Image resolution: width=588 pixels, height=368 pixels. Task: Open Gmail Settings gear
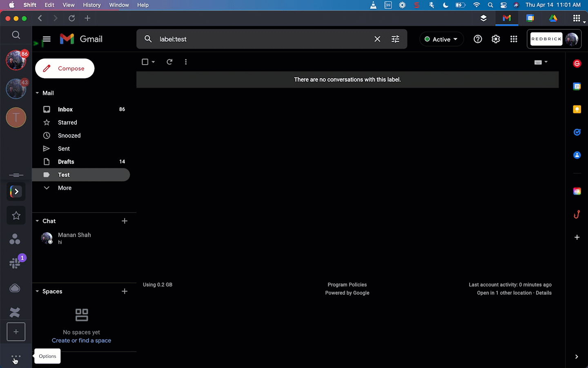[496, 39]
